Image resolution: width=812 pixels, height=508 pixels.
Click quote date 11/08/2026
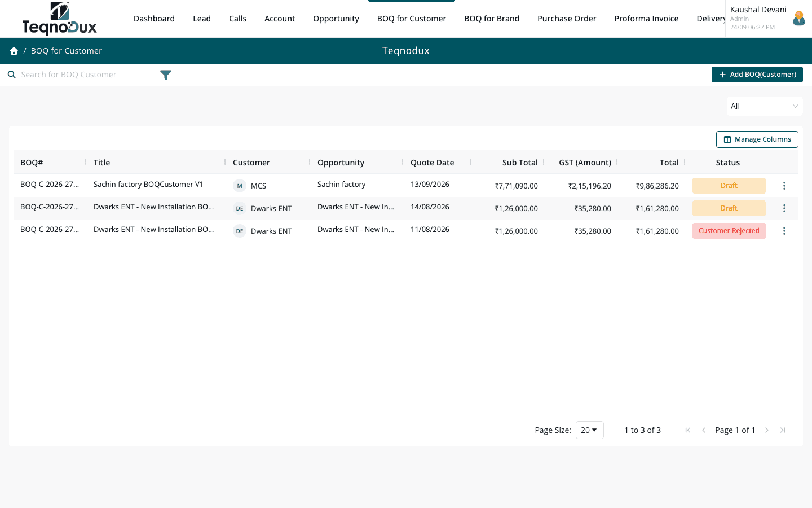click(430, 230)
